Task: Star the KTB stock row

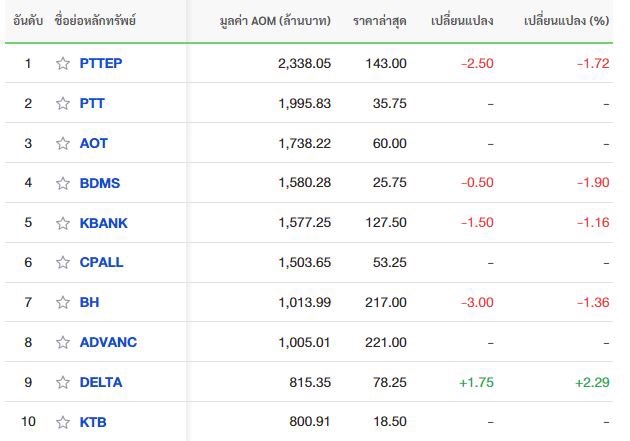Action: click(63, 422)
